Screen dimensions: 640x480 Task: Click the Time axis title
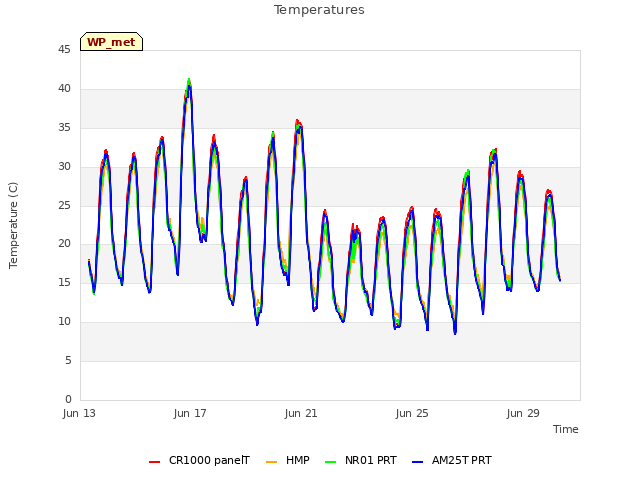pyautogui.click(x=566, y=429)
